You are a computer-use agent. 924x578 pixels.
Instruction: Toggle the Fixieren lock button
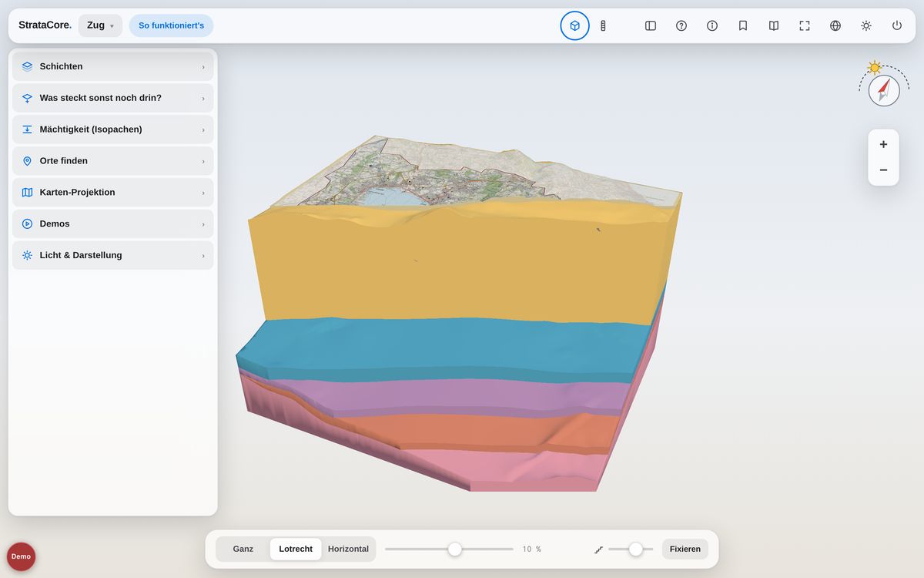tap(685, 549)
